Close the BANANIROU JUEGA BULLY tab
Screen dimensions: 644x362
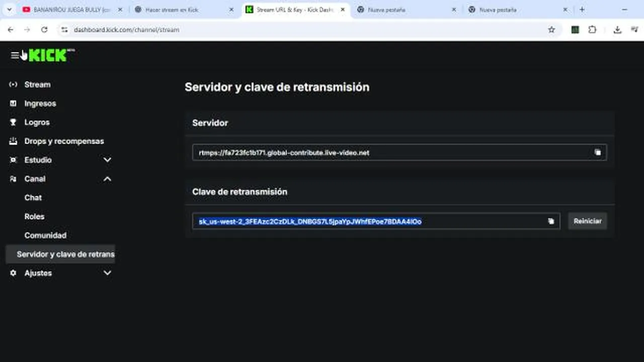120,10
